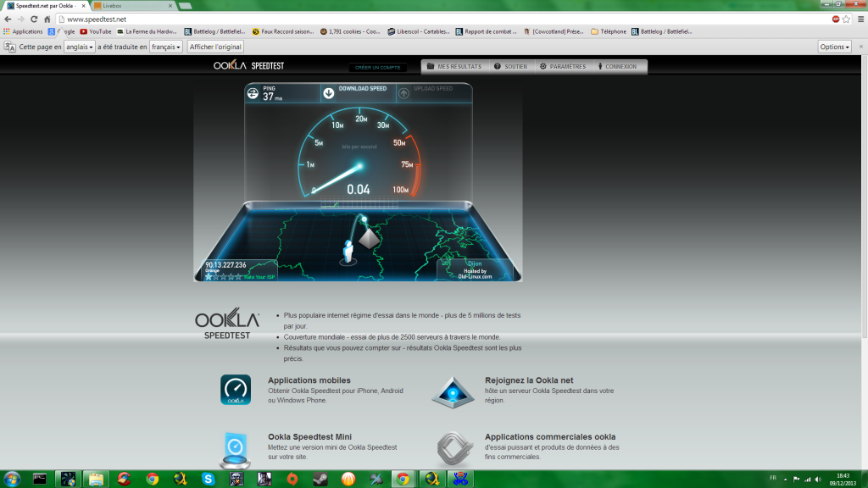
Task: Open the 1,791 cookies bookmark
Action: [350, 31]
